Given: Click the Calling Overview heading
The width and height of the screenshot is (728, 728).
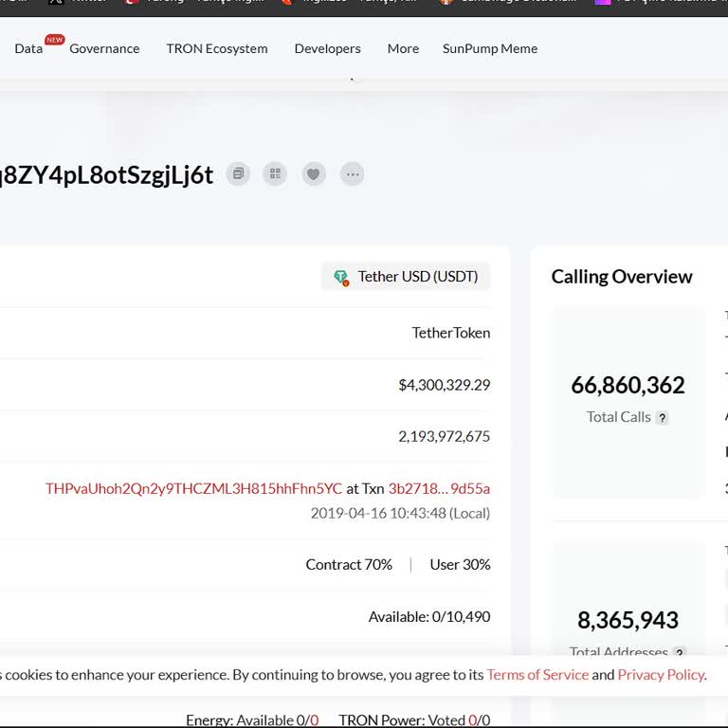Looking at the screenshot, I should pos(622,277).
